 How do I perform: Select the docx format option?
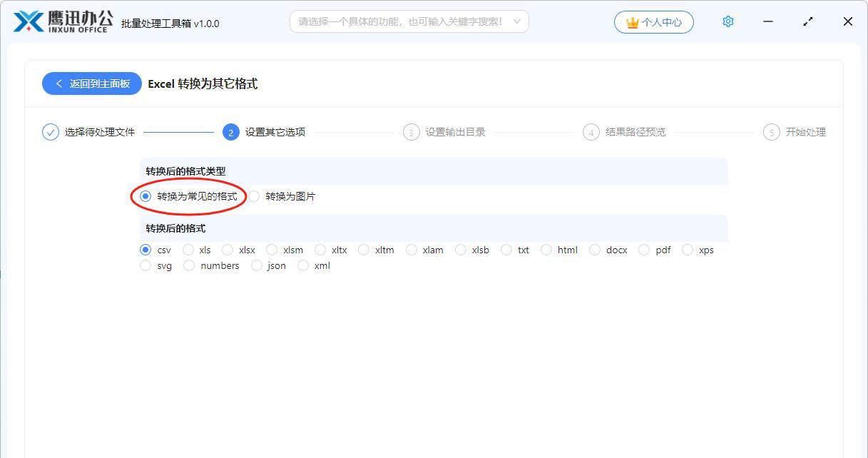click(x=596, y=250)
